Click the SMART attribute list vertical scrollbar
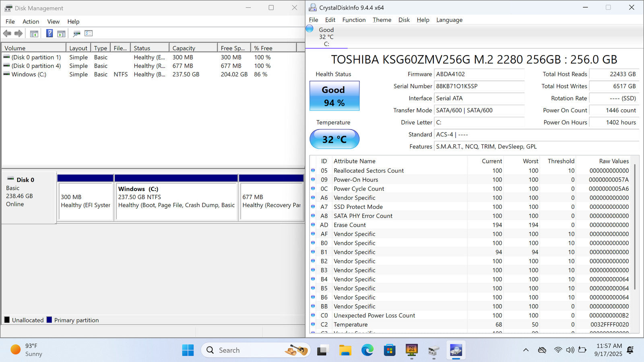Screen dimensions: 644x362 pos(635,225)
